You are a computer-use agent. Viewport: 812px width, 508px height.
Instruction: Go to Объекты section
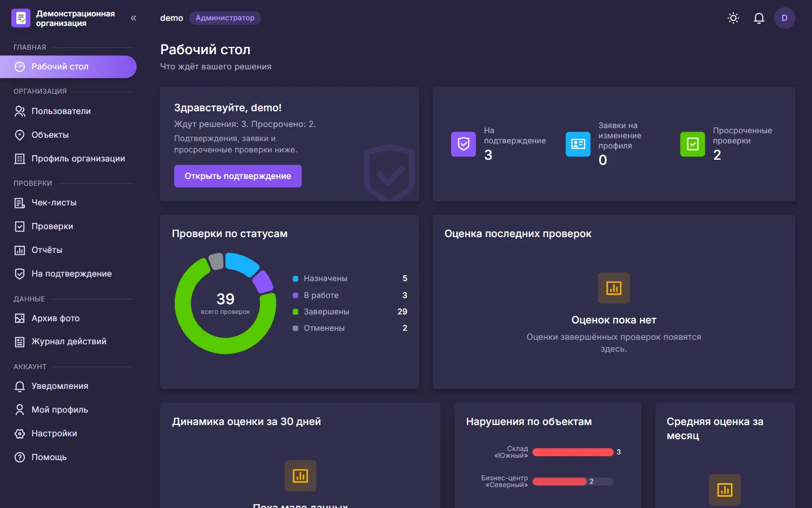click(x=68, y=135)
